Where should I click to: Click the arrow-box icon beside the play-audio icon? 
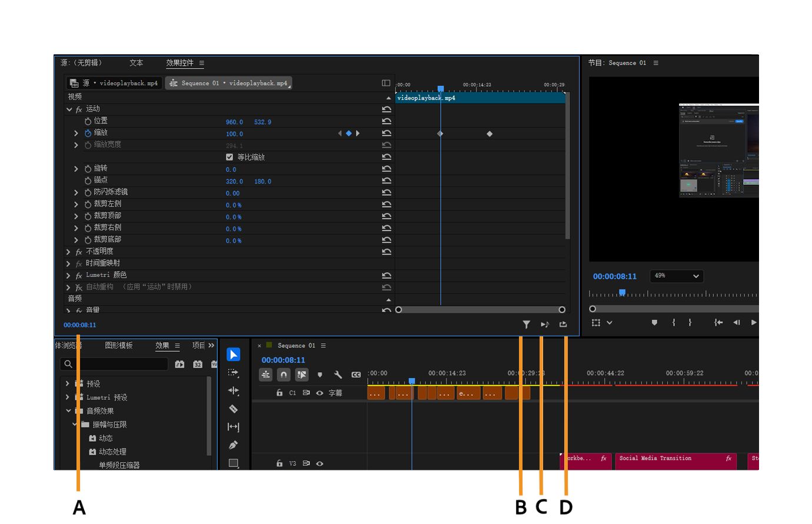tap(563, 324)
